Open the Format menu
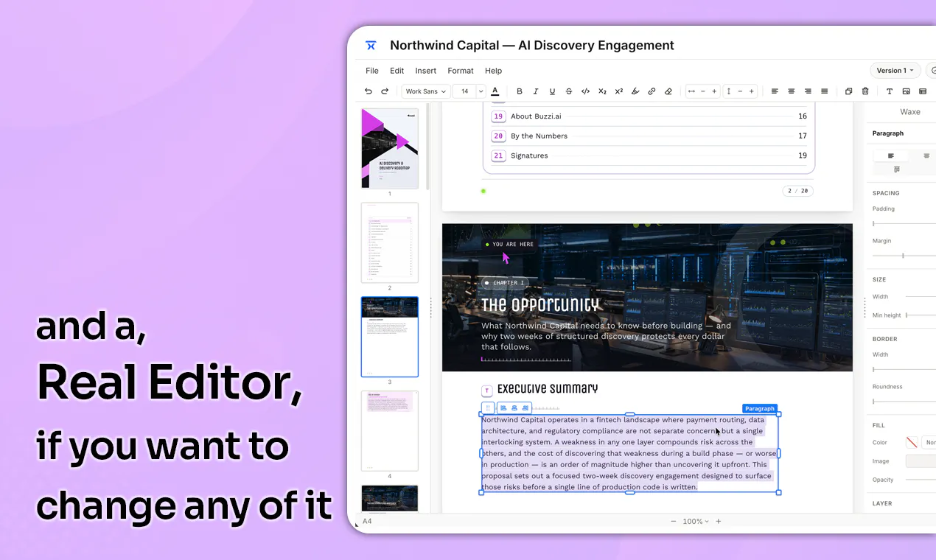Viewport: 936px width, 560px height. [x=461, y=71]
